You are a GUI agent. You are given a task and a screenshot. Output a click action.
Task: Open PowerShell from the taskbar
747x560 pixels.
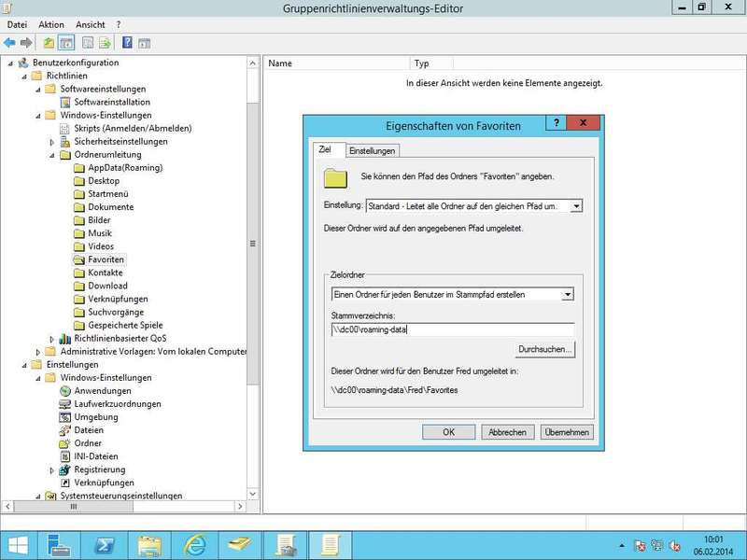[x=106, y=543]
